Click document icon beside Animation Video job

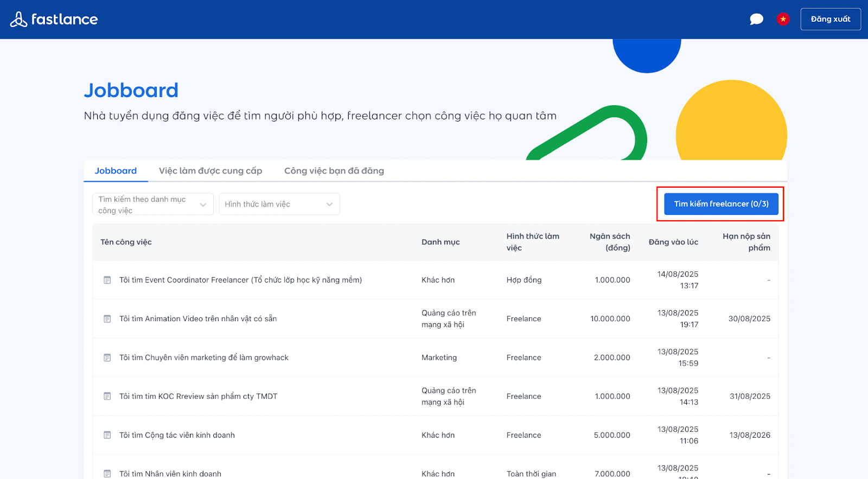pos(107,319)
